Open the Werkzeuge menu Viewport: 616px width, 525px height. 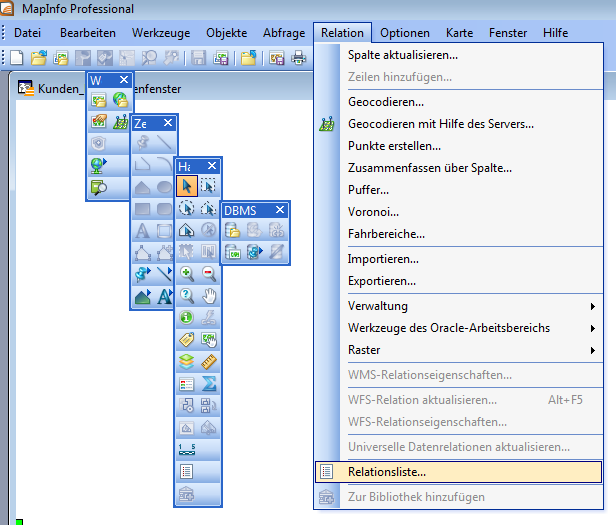(x=161, y=33)
